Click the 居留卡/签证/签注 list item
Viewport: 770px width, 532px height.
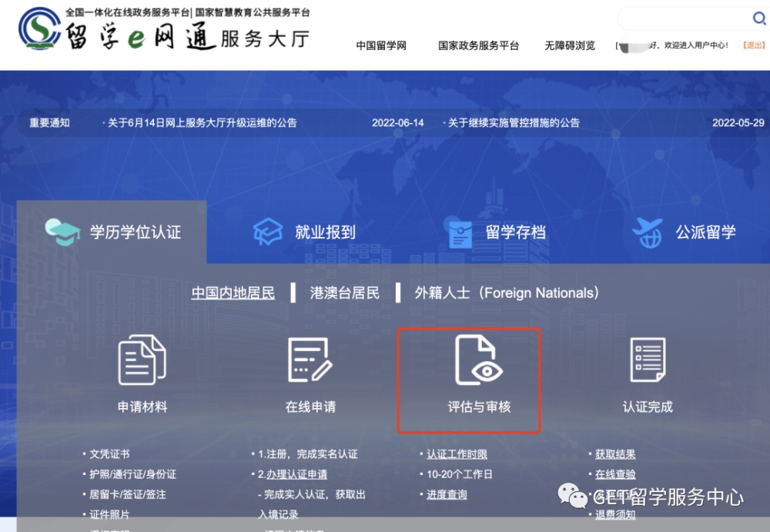(128, 494)
